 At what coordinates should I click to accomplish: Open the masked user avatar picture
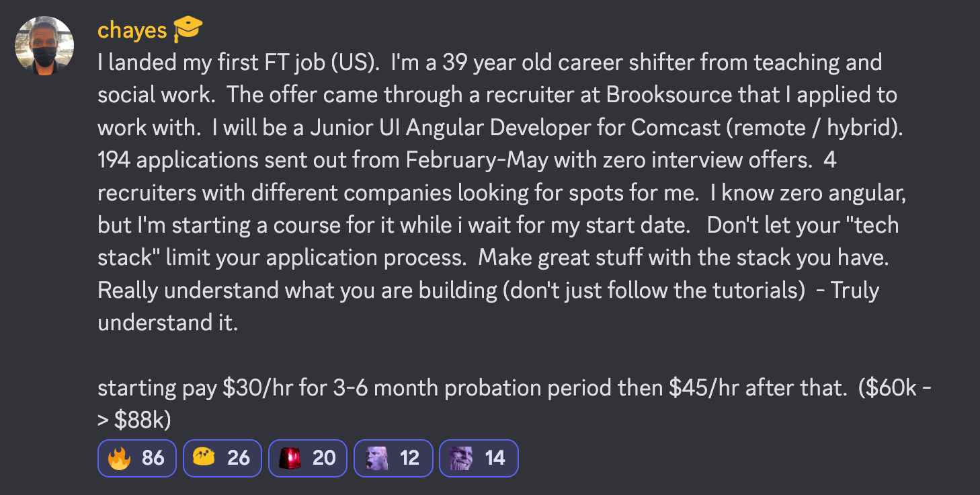pyautogui.click(x=44, y=46)
